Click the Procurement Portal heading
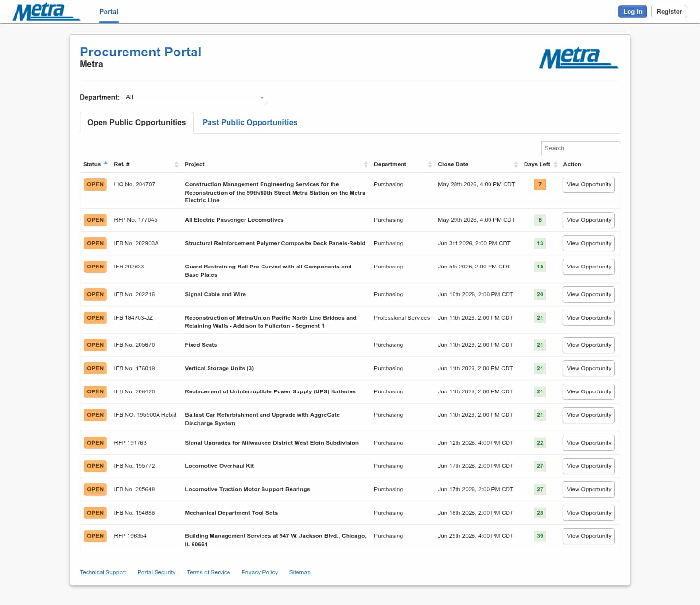 coord(140,52)
